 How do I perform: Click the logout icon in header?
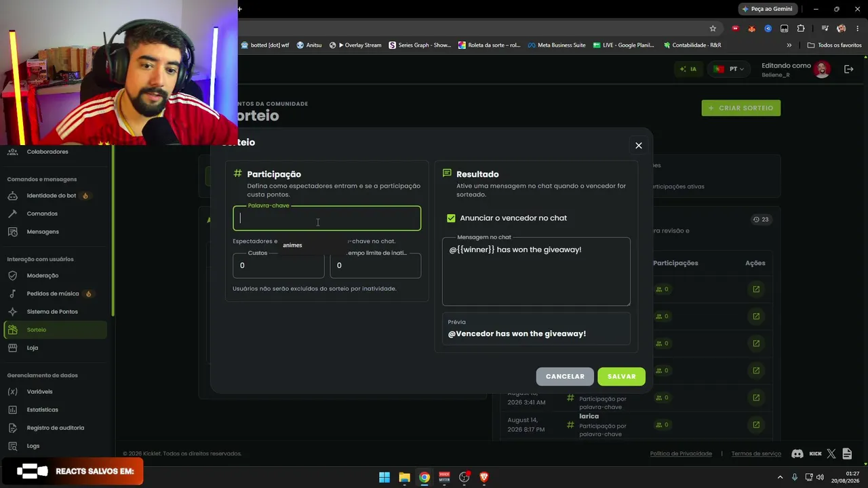848,69
